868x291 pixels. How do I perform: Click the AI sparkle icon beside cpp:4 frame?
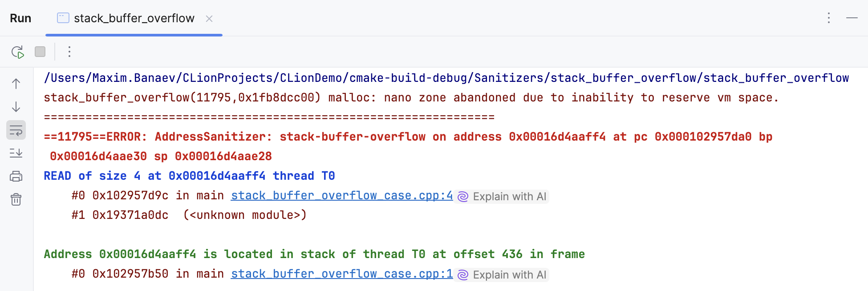[x=463, y=196]
